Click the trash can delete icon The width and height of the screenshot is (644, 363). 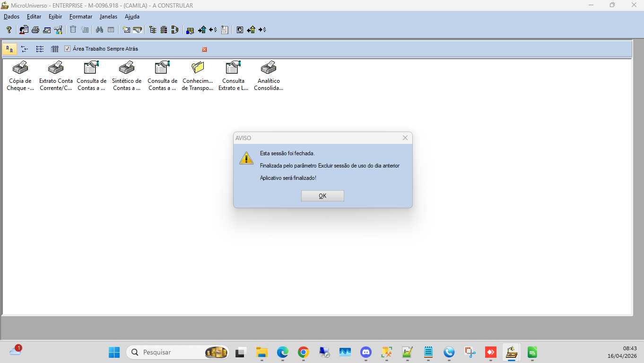73,30
